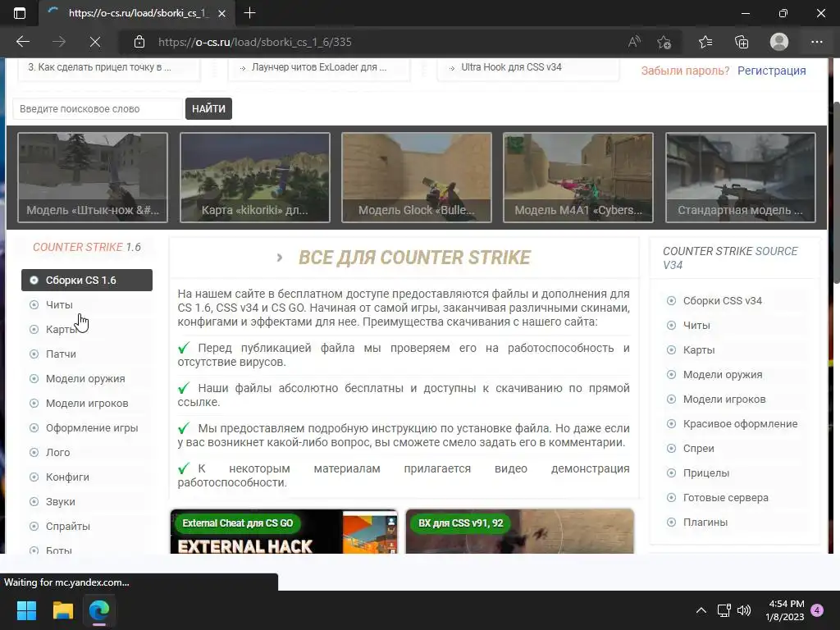Screen dimensions: 840x630
Task: Open network status tray icon
Action: tap(724, 610)
